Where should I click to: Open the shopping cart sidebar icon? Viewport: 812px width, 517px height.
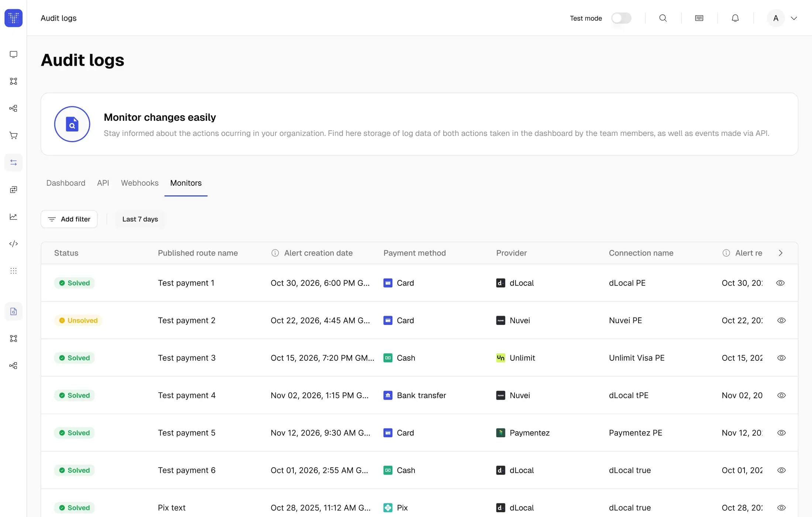14,136
